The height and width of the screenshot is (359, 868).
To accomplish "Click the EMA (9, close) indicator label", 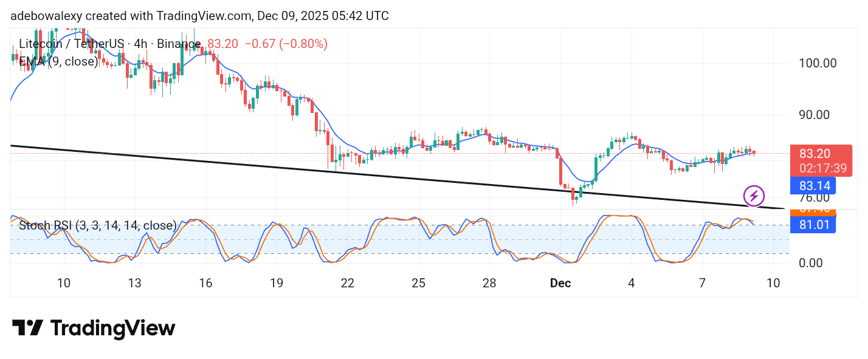I will click(58, 61).
